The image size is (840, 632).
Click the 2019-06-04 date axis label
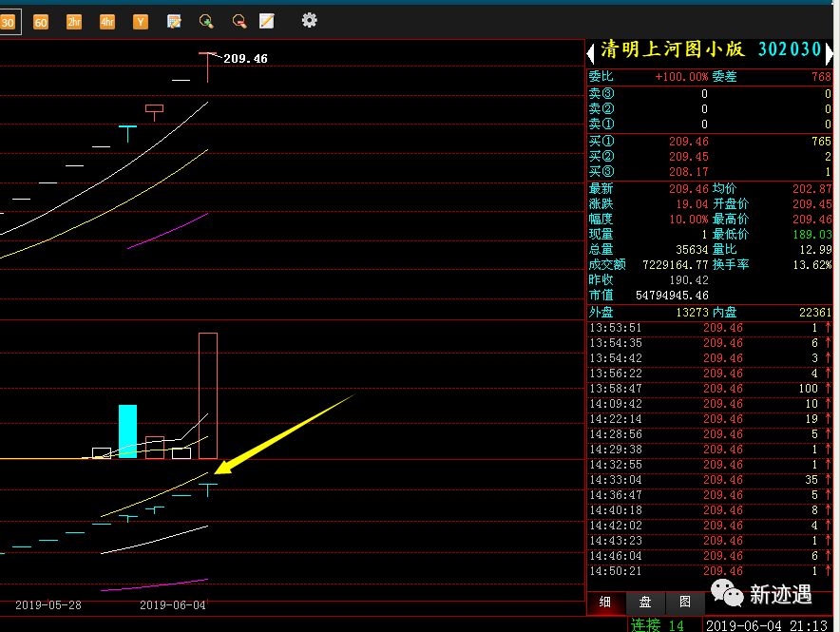click(x=173, y=605)
